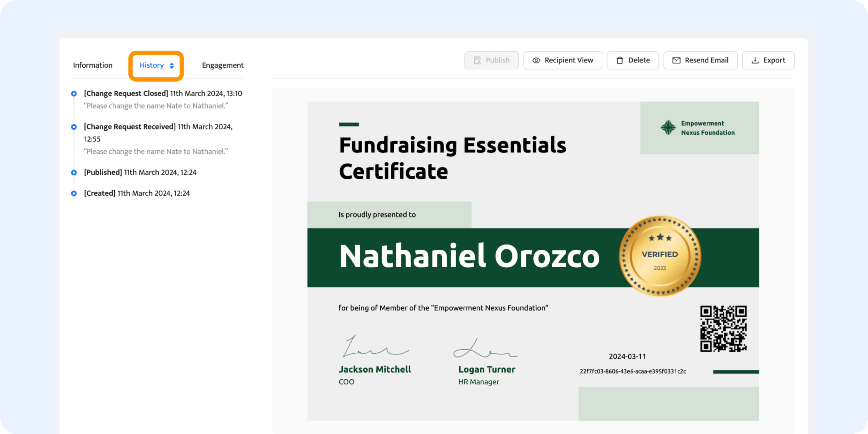Toggle History sort order arrows

(x=172, y=65)
